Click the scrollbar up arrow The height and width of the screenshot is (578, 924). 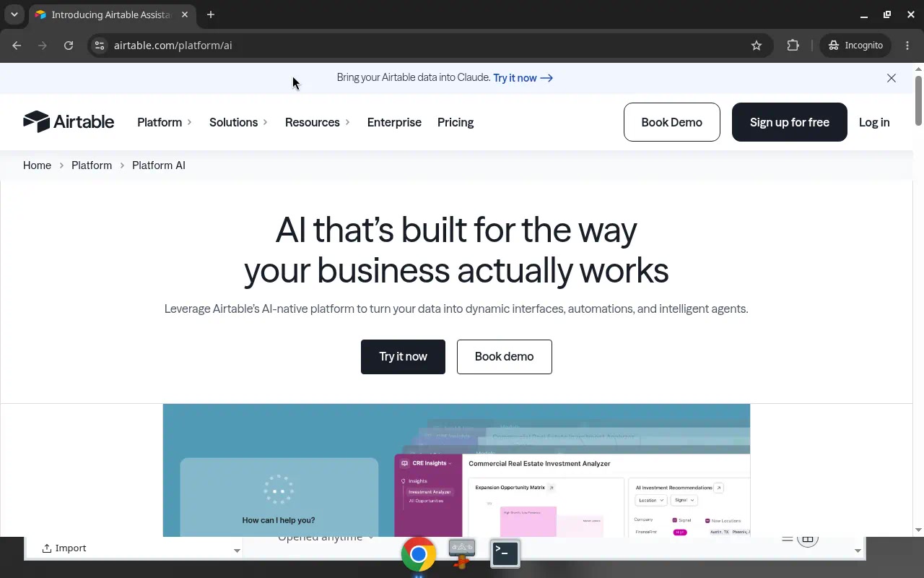click(918, 69)
